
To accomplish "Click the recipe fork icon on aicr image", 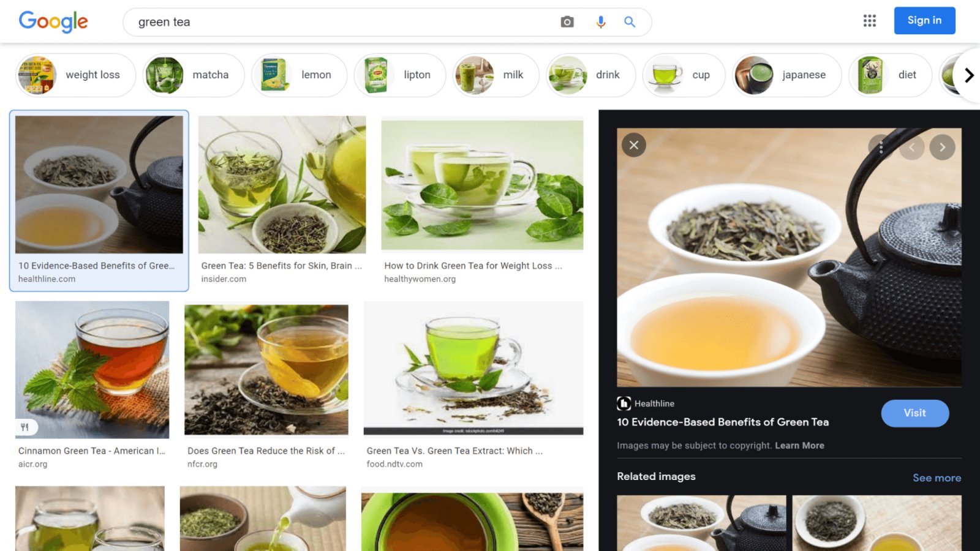I will pos(25,427).
